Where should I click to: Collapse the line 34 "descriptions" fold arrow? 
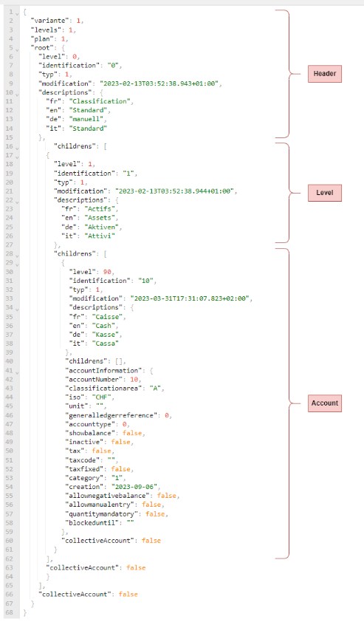[17, 310]
